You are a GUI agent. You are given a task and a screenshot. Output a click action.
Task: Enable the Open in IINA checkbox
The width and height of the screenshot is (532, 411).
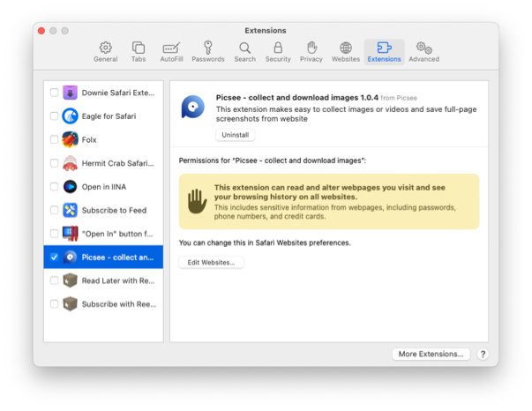pyautogui.click(x=54, y=186)
